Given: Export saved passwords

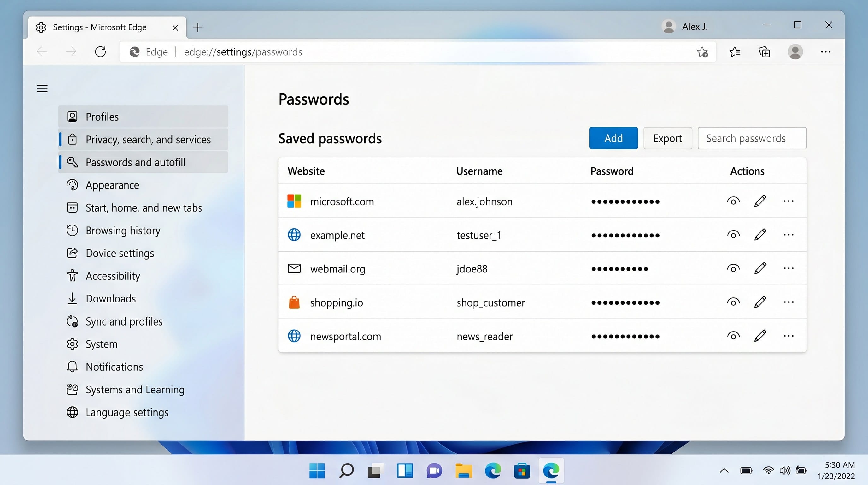Looking at the screenshot, I should click(667, 138).
